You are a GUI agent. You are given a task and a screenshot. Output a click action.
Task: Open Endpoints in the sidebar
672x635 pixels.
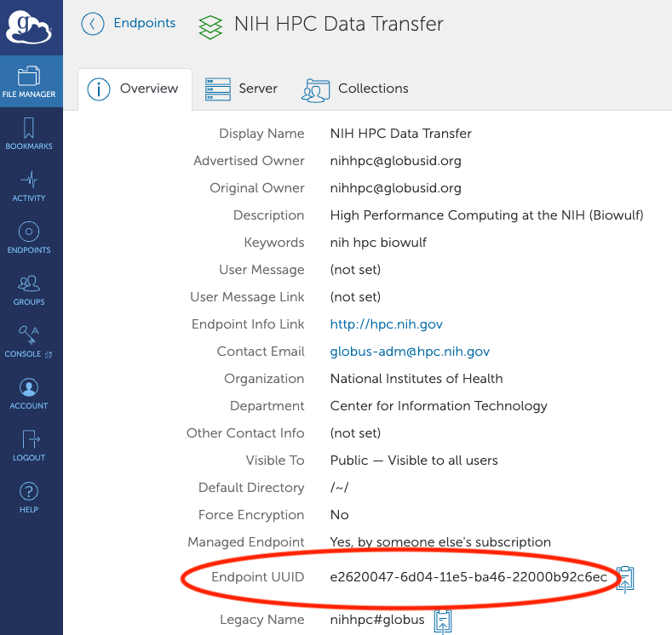coord(29,238)
